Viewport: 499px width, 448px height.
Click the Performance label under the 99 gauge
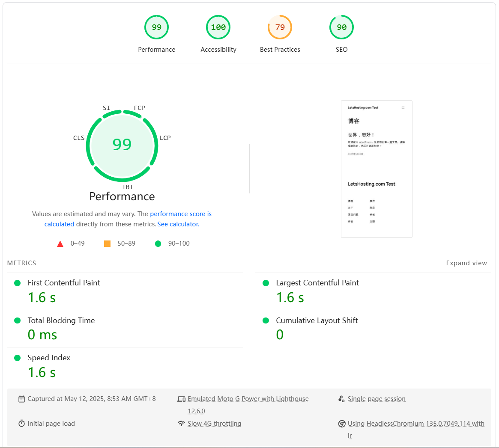coord(157,50)
